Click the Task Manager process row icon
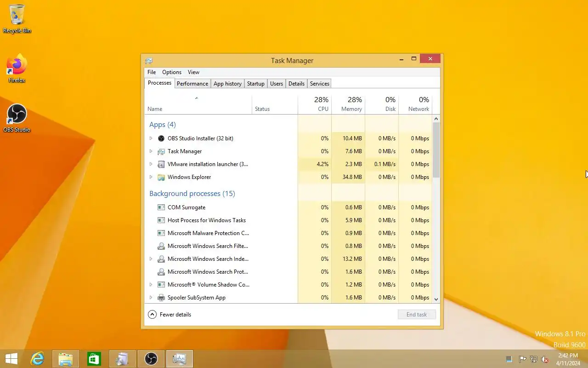Viewport: 588px width, 368px height. 161,151
